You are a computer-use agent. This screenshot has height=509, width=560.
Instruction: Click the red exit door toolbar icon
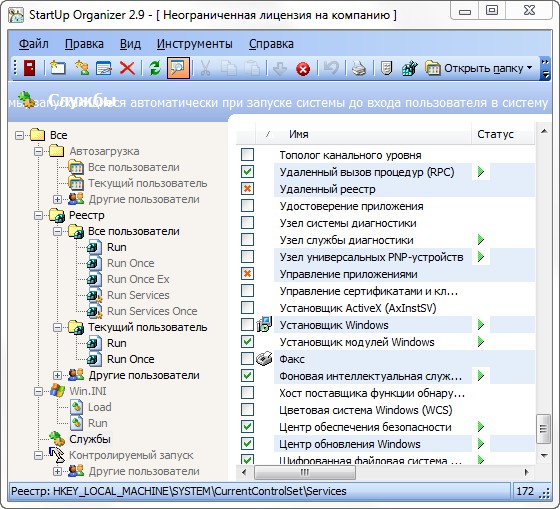[30, 68]
